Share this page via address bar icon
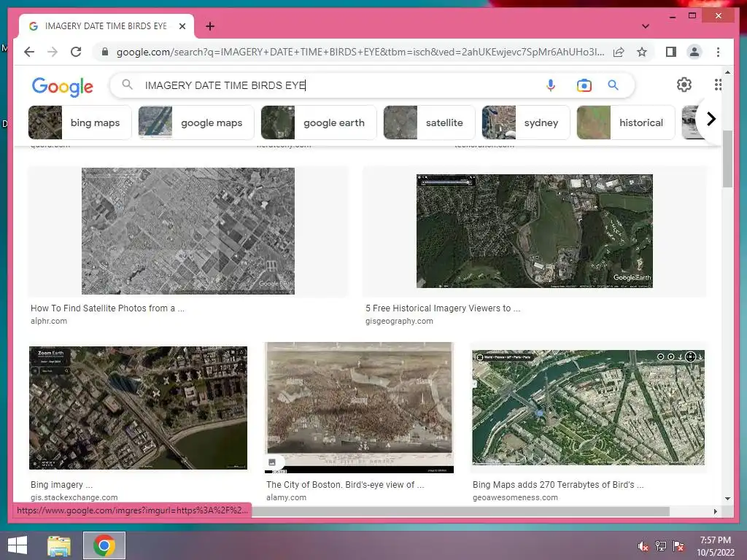This screenshot has height=560, width=747. [x=619, y=52]
